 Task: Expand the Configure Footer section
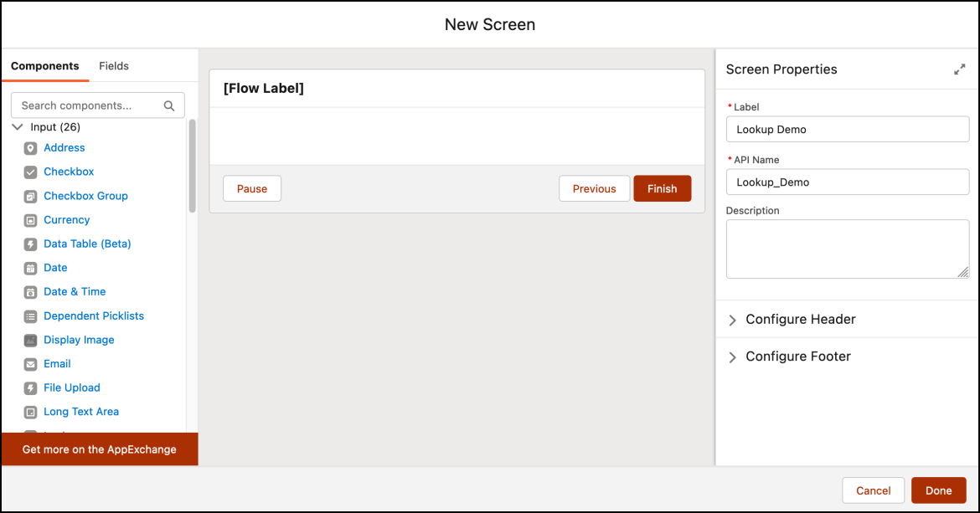(732, 357)
